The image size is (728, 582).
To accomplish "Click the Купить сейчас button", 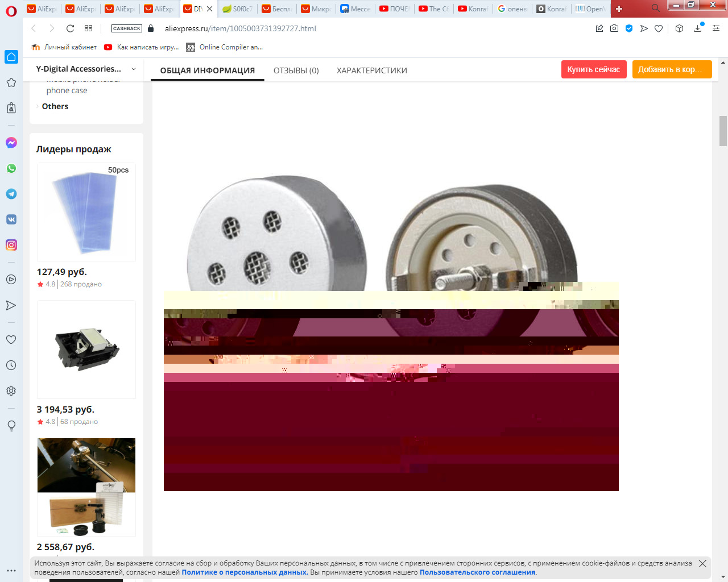I will pos(593,69).
